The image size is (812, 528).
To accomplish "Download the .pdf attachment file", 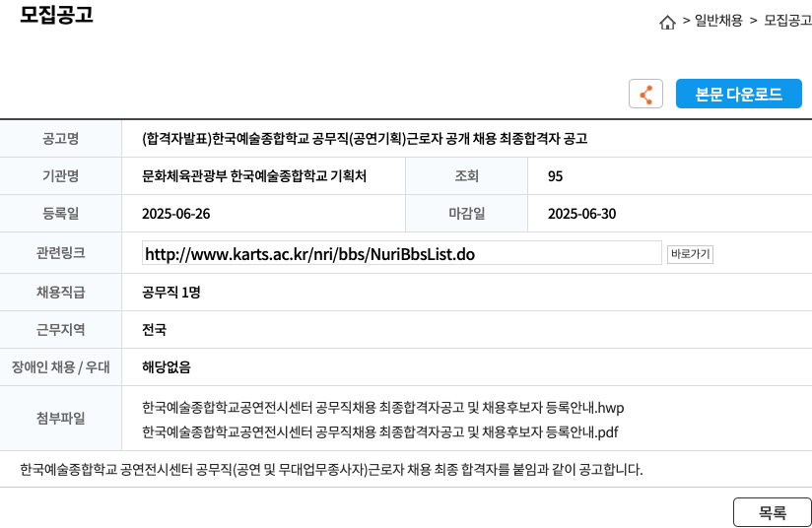I will [380, 432].
